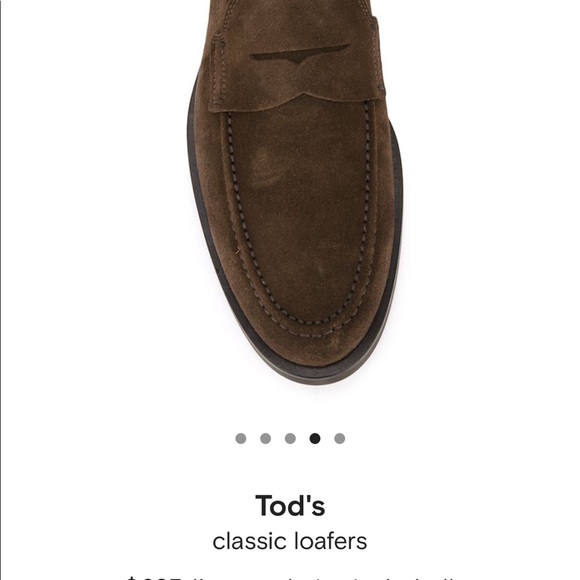Click the partially visible price line
The height and width of the screenshot is (580, 580).
click(x=290, y=577)
